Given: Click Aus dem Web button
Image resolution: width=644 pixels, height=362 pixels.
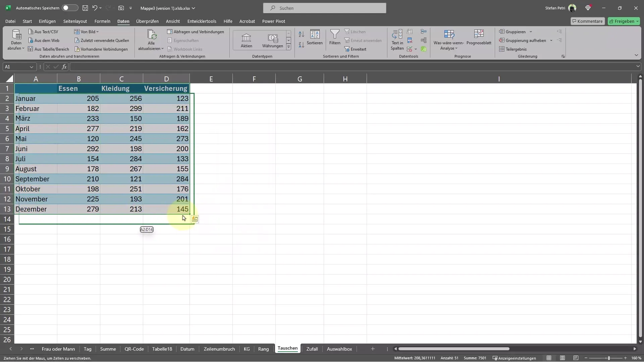Looking at the screenshot, I should (x=44, y=41).
